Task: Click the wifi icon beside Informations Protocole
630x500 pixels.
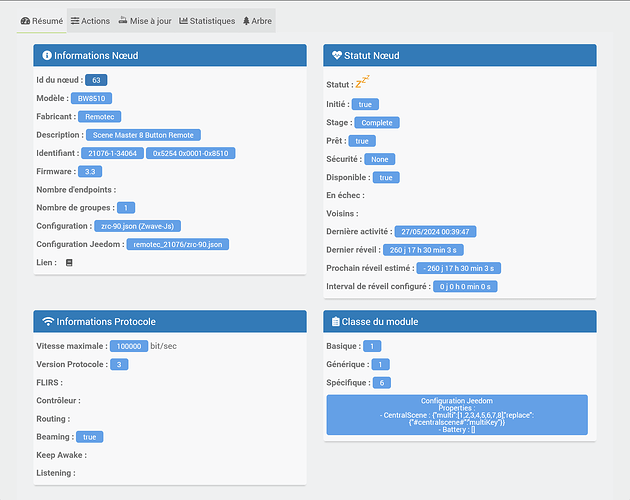Action: (x=47, y=322)
